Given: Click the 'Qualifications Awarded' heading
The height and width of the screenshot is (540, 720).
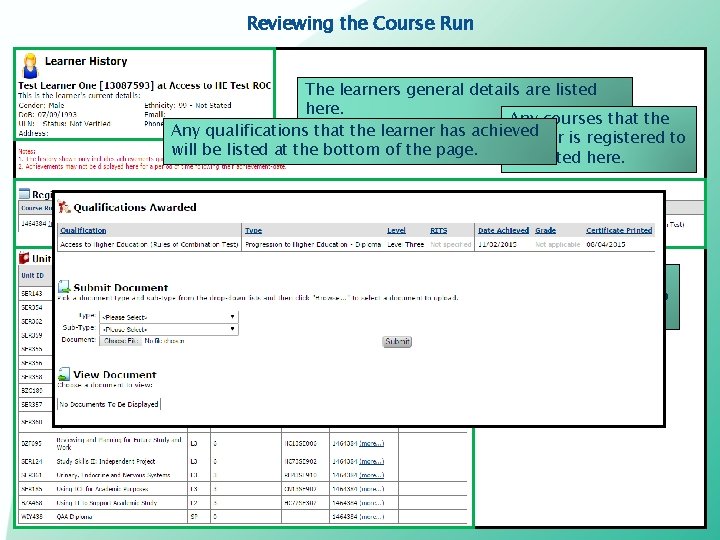Looking at the screenshot, I should 135,207.
